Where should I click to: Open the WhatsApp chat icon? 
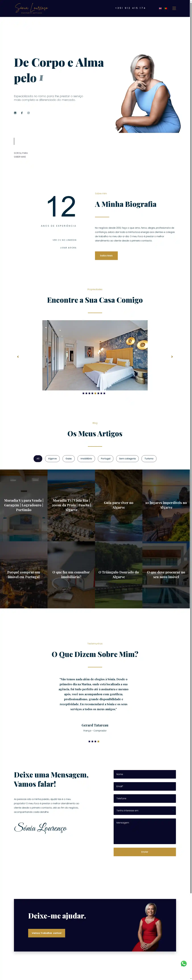pyautogui.click(x=184, y=963)
